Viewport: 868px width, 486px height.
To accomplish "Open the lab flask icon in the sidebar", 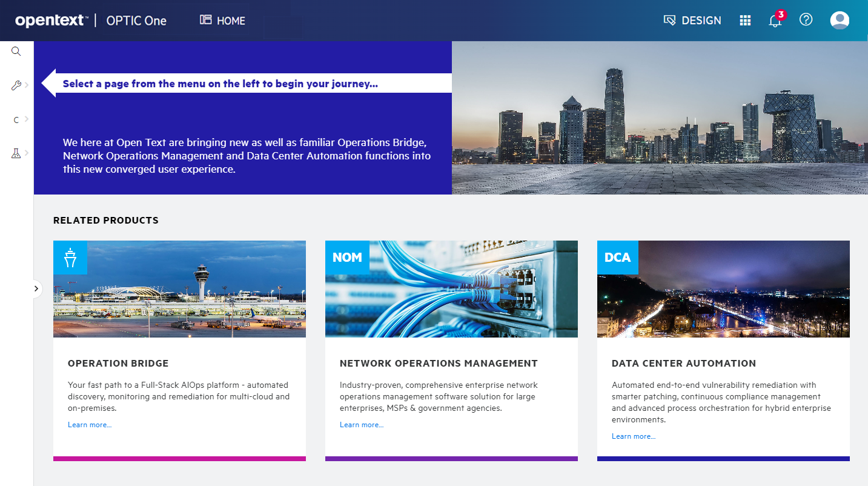I will (x=16, y=153).
